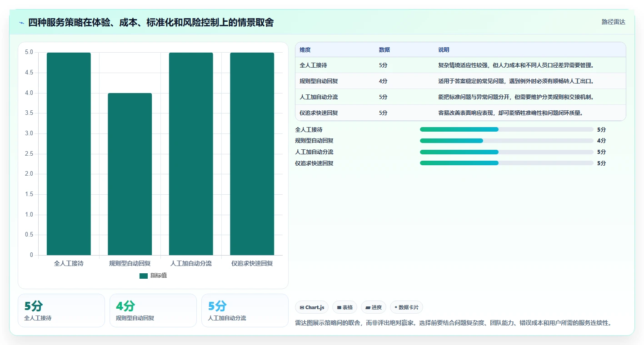Click the 仅追求快速回复 bar in the chart
Screen dimensions: 644x345
click(x=252, y=154)
